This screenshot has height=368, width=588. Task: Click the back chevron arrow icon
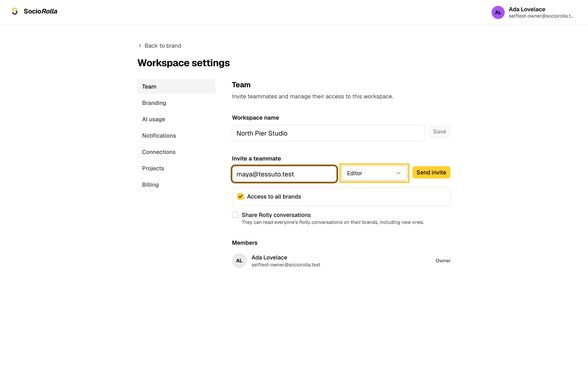140,46
